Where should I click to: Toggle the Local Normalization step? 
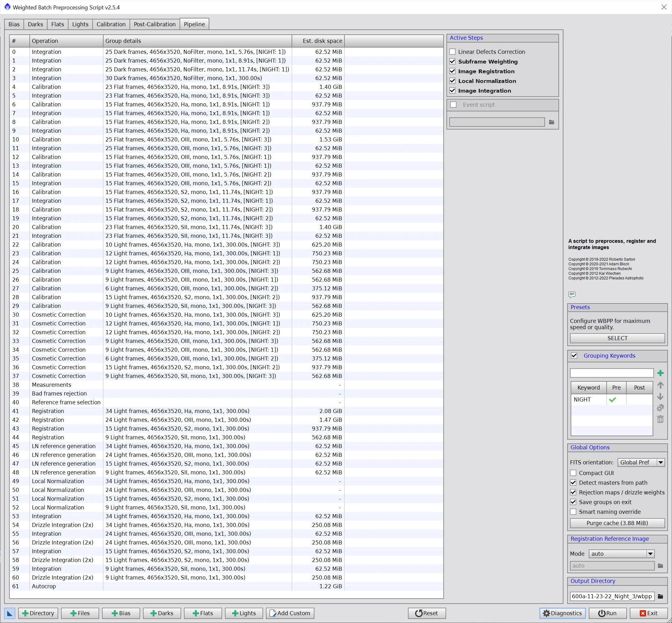(x=453, y=81)
